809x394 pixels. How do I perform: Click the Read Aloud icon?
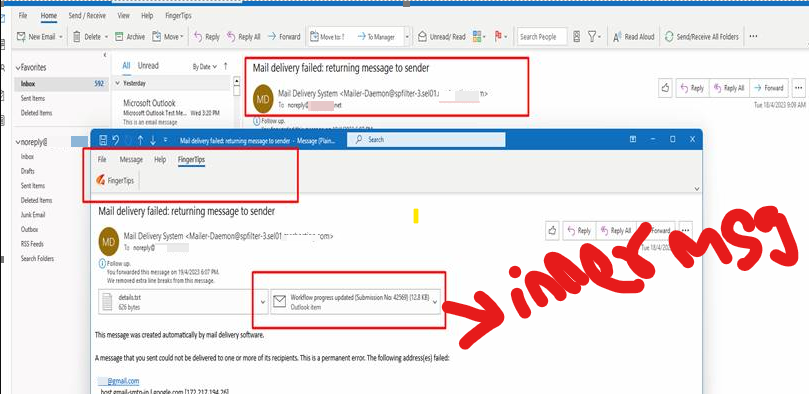coord(617,37)
